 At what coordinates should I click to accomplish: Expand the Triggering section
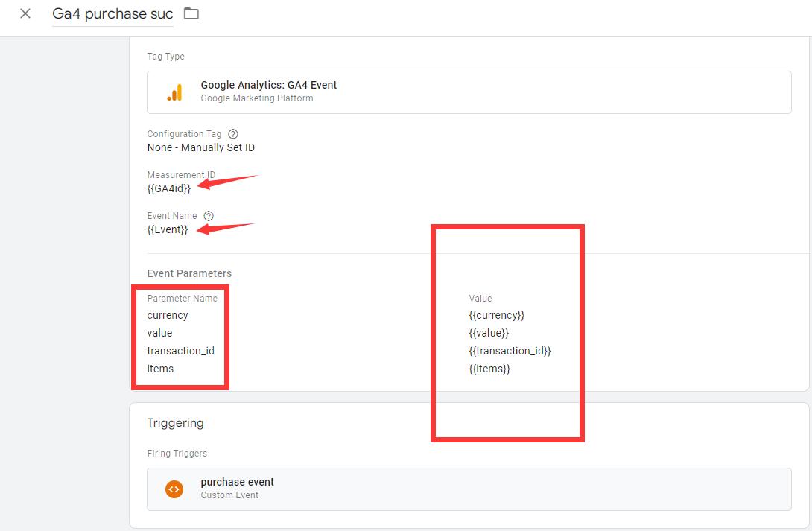tap(176, 423)
